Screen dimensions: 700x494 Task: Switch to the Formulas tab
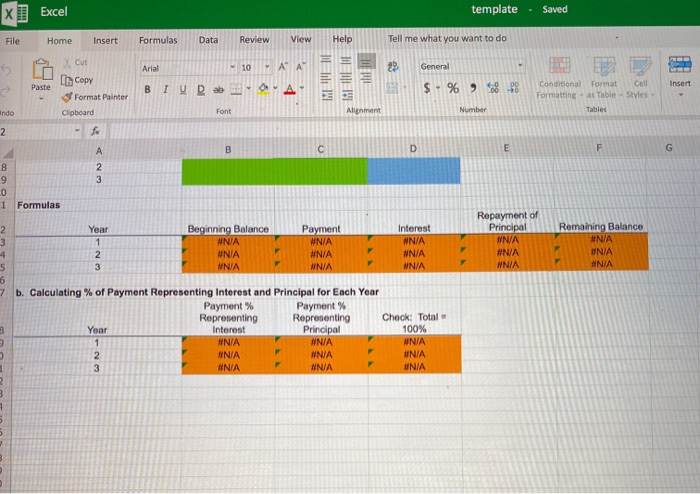158,40
